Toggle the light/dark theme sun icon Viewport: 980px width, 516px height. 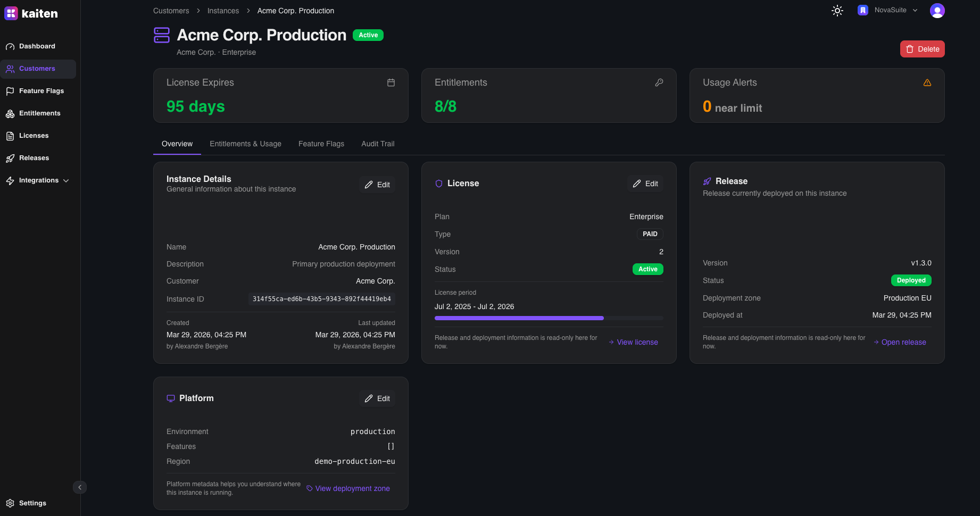[837, 11]
